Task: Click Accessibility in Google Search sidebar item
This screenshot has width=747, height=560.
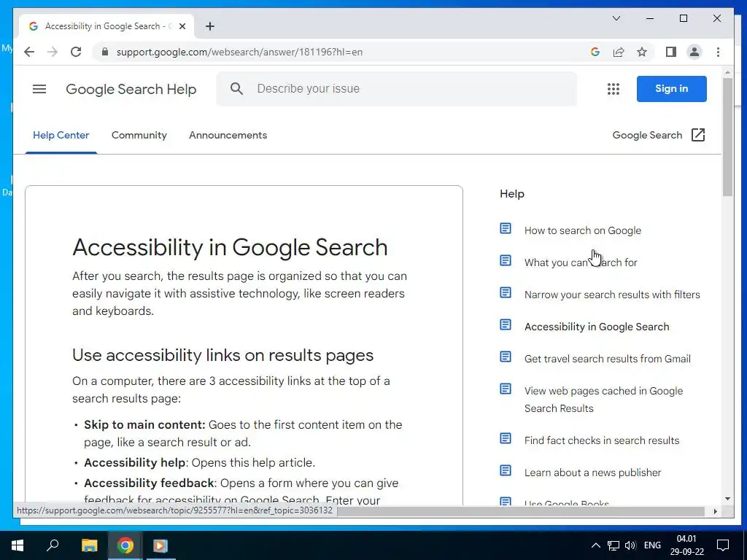Action: click(597, 327)
